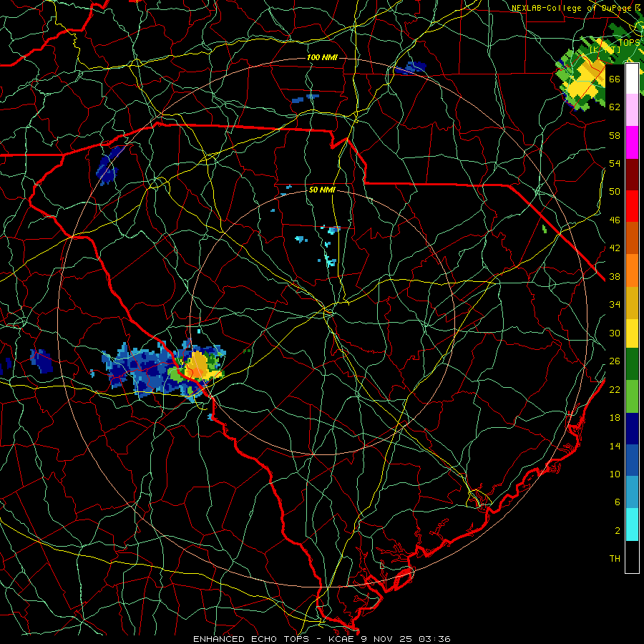Click the "46" legend value

point(615,220)
